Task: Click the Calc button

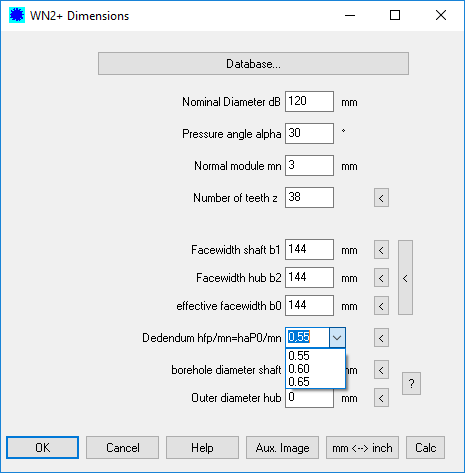Action: 425,448
